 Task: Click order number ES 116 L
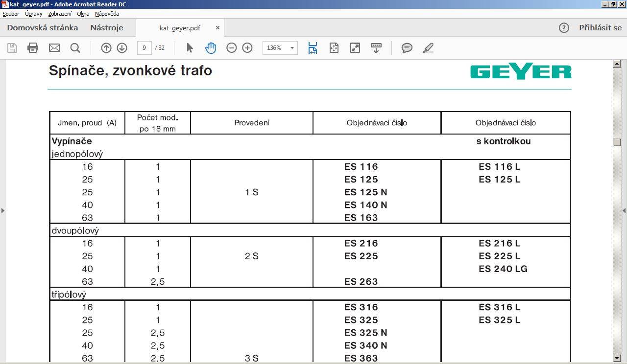500,167
